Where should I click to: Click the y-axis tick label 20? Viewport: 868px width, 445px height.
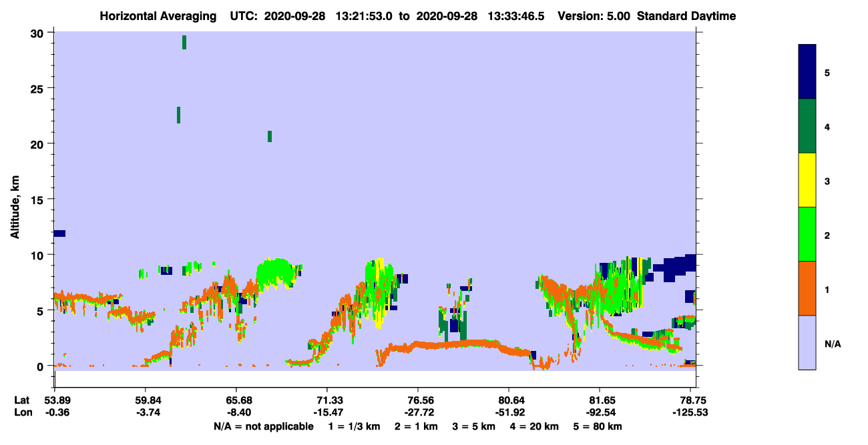tap(38, 144)
